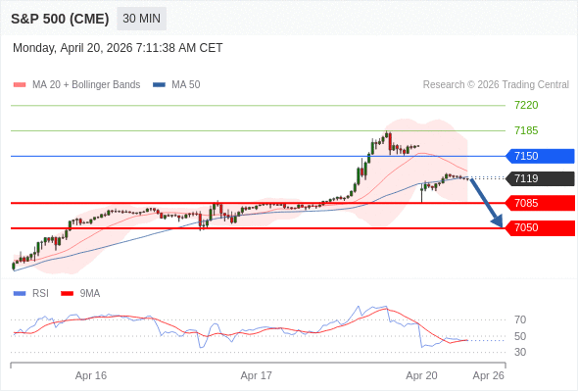Select the Apr 20 date axis marker
The image size is (578, 392).
point(421,375)
